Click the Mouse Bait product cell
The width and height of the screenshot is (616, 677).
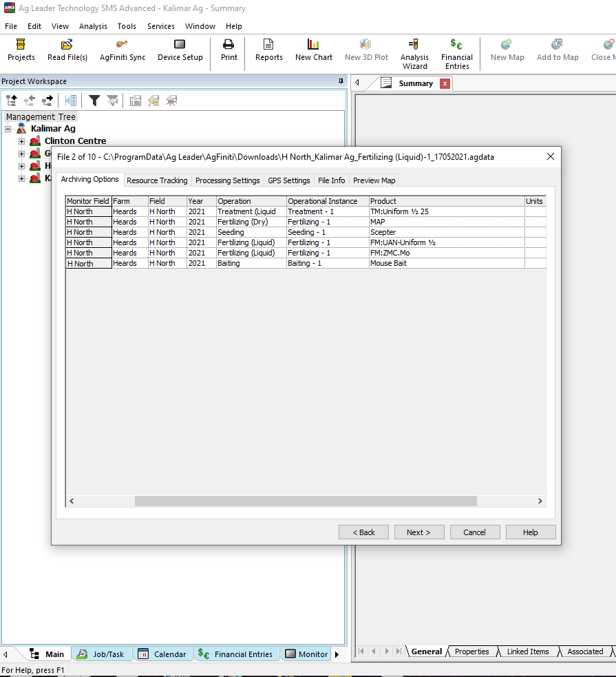pyautogui.click(x=447, y=263)
